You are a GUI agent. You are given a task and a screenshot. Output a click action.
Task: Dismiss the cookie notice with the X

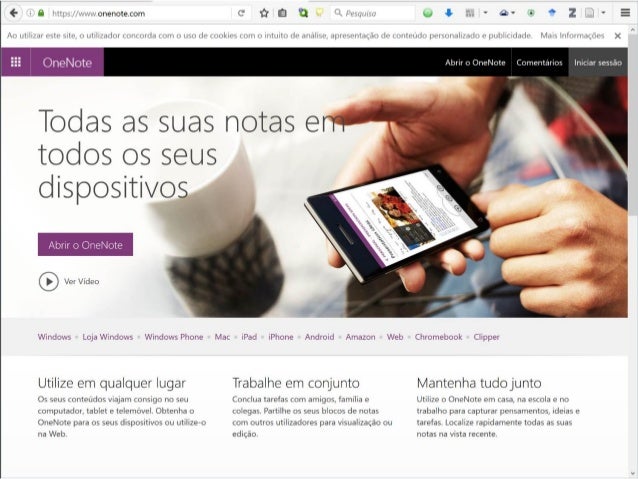coord(618,36)
